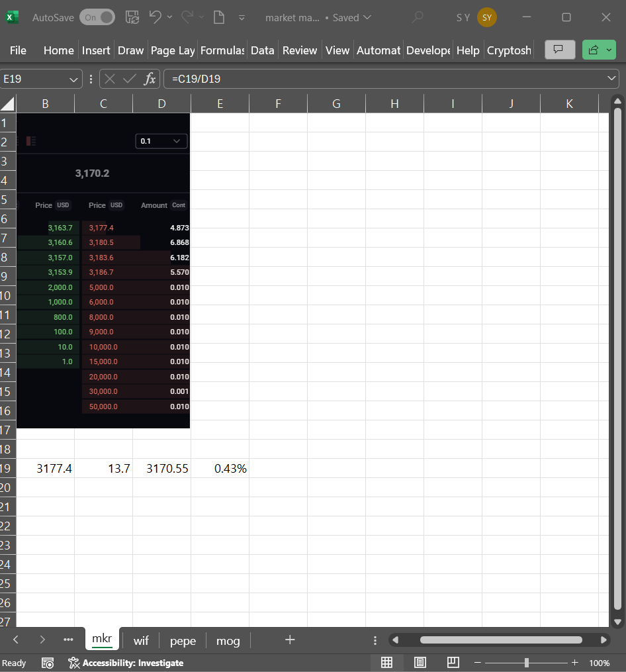The height and width of the screenshot is (672, 626).
Task: Click cell B19 containing 3177.4
Action: [x=46, y=468]
